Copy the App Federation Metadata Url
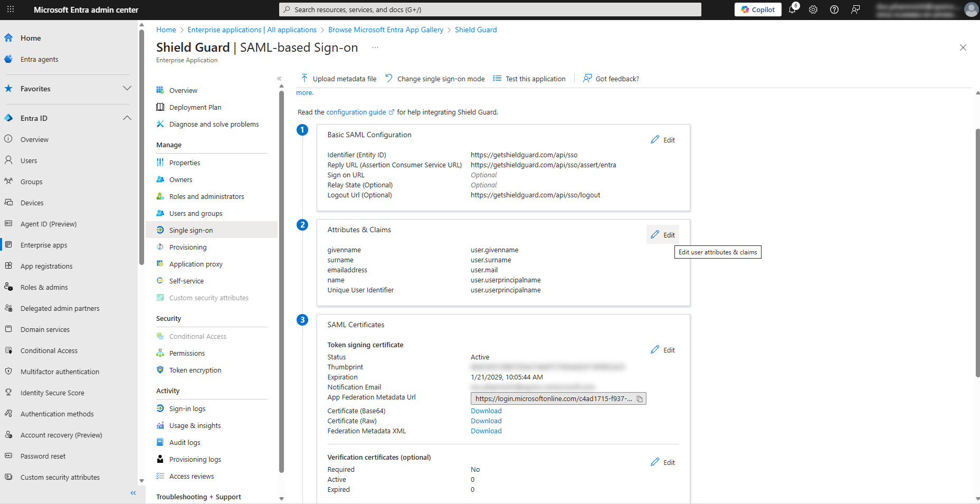This screenshot has height=504, width=980. pyautogui.click(x=640, y=399)
